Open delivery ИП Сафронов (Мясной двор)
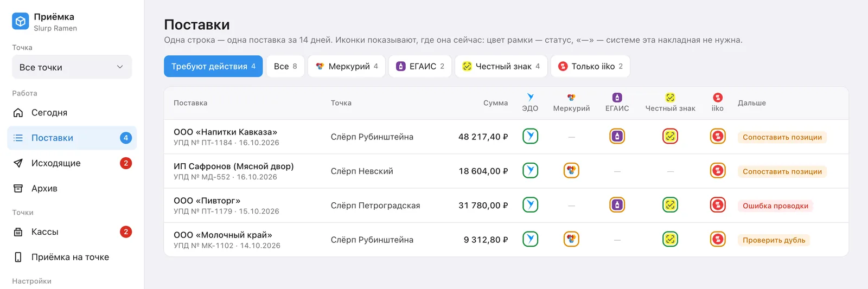868x289 pixels. (x=233, y=166)
